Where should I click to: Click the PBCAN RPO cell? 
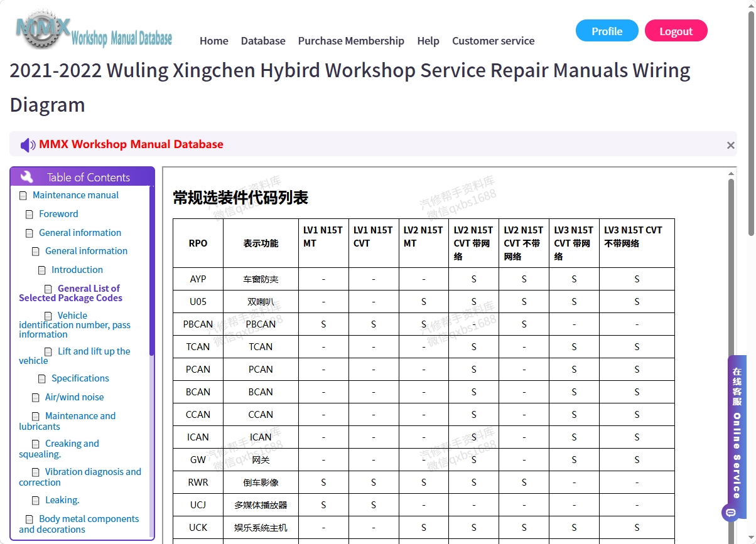[198, 324]
